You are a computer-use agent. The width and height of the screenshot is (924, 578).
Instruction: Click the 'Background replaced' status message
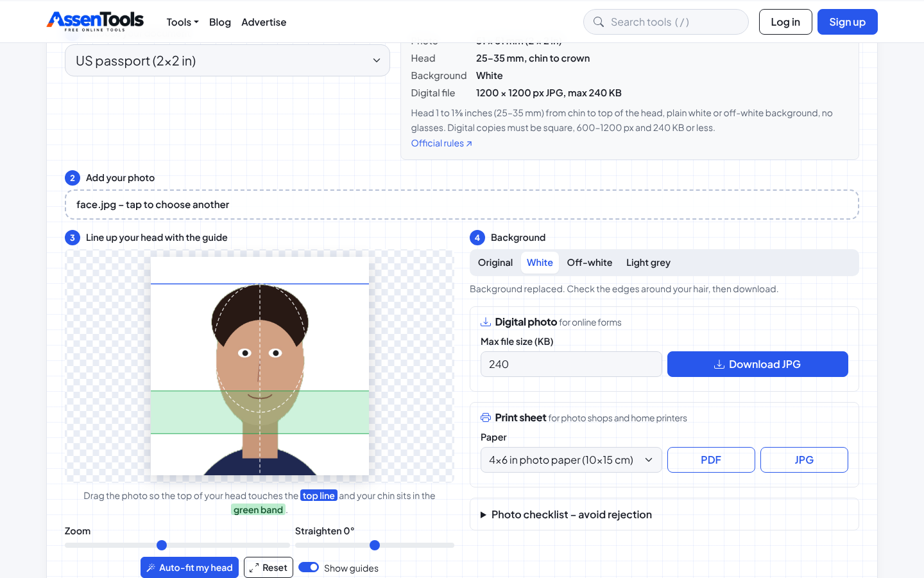(x=624, y=289)
